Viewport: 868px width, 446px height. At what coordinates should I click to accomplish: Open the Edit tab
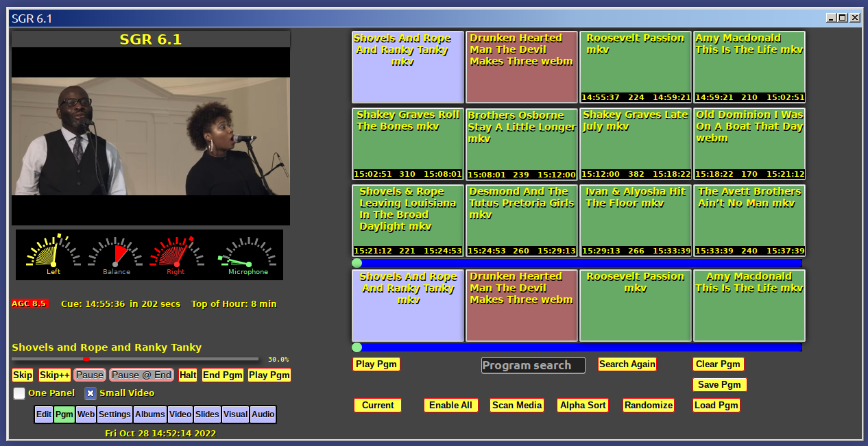(44, 414)
